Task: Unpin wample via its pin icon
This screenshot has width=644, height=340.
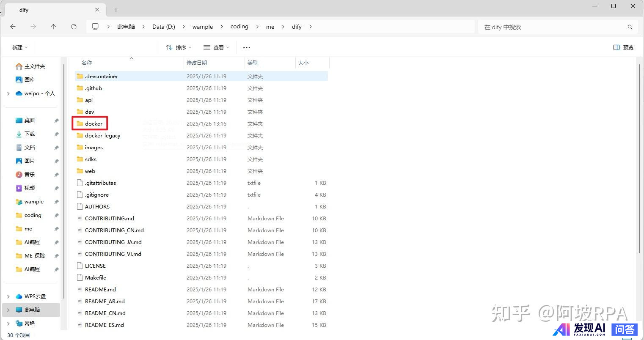Action: click(56, 202)
